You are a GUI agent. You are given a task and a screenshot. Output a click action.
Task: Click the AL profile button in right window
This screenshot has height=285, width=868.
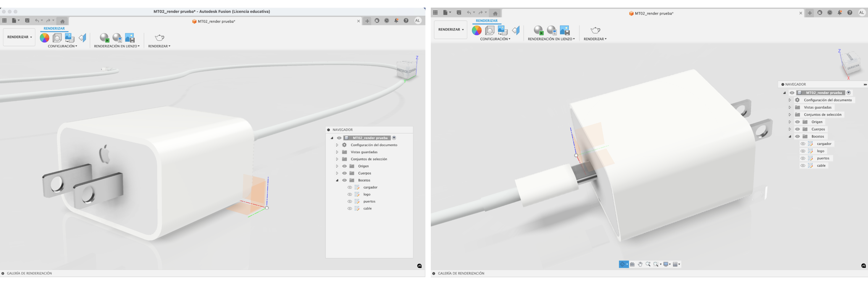(x=861, y=13)
